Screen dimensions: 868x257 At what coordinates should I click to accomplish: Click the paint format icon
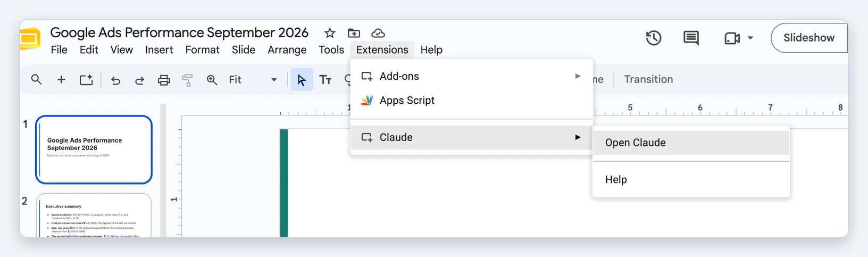[x=187, y=80]
